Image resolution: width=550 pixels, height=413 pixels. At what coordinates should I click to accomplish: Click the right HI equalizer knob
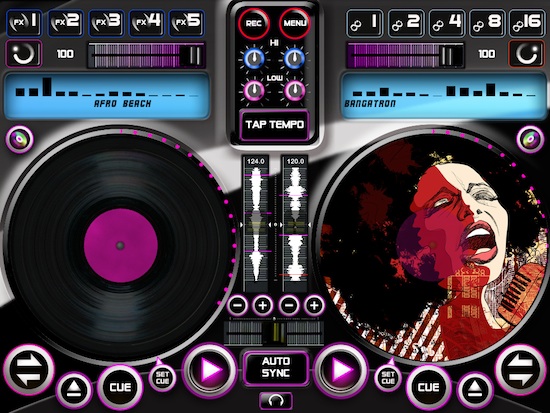tap(294, 59)
